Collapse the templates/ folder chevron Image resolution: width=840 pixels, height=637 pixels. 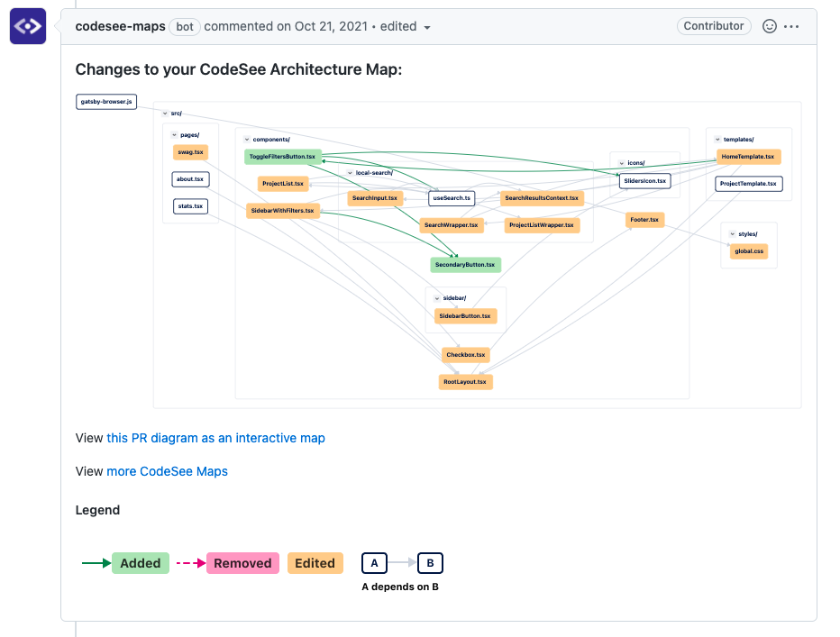click(717, 140)
